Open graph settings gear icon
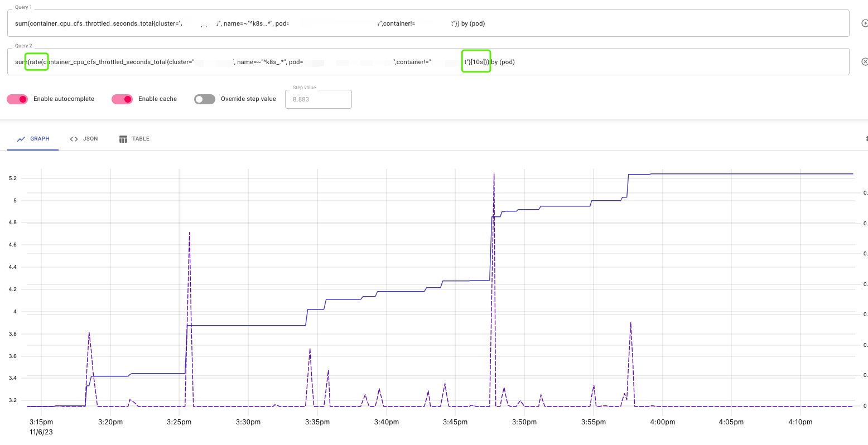The image size is (868, 445). [866, 139]
